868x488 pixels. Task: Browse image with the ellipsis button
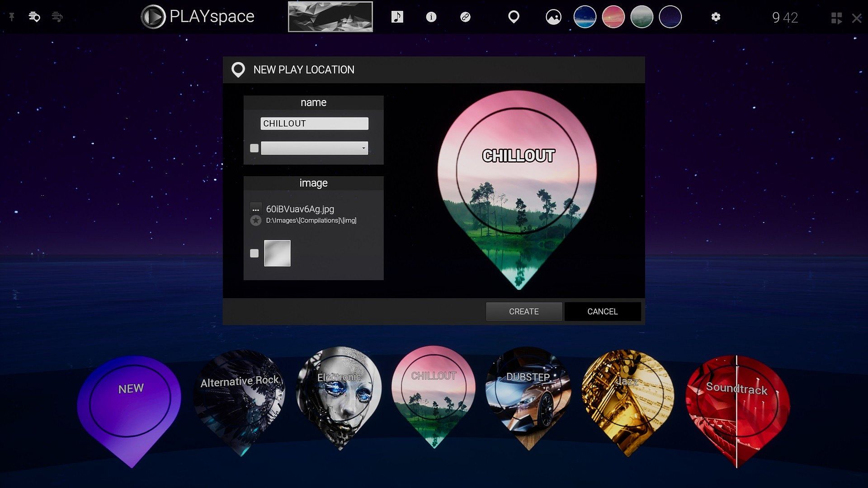256,209
